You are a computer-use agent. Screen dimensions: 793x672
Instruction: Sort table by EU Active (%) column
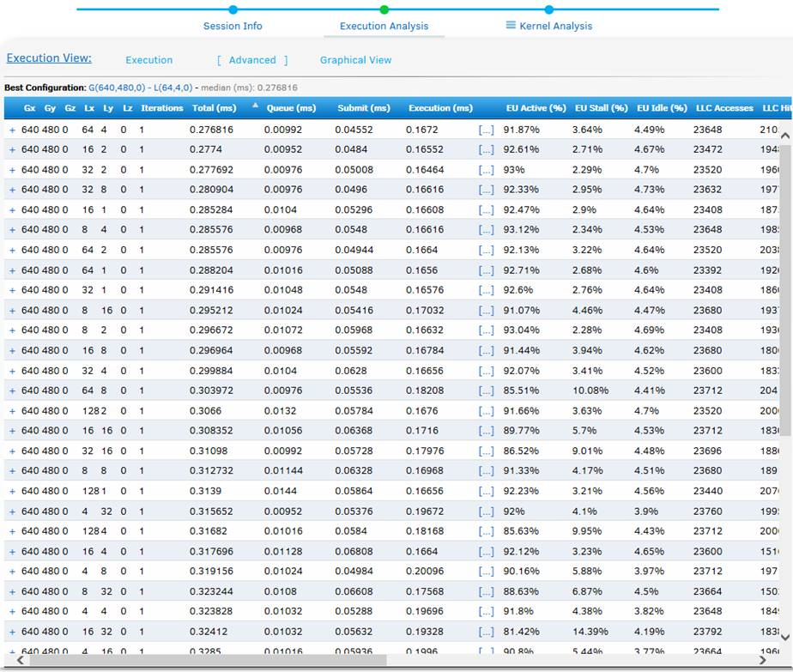tap(536, 108)
